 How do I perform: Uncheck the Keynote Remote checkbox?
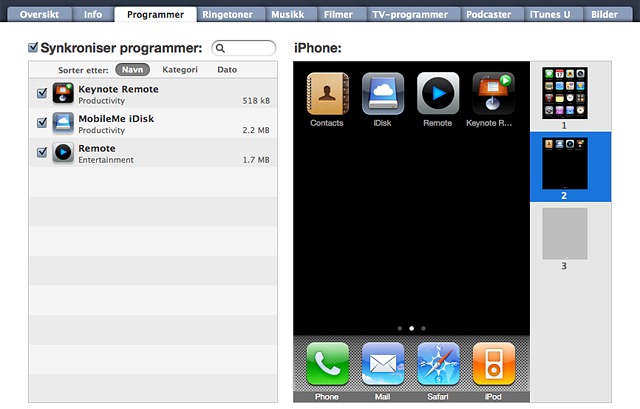[x=42, y=93]
